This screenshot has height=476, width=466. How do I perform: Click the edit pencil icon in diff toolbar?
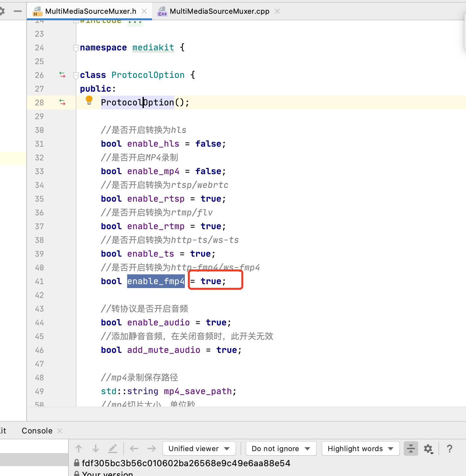pyautogui.click(x=113, y=448)
